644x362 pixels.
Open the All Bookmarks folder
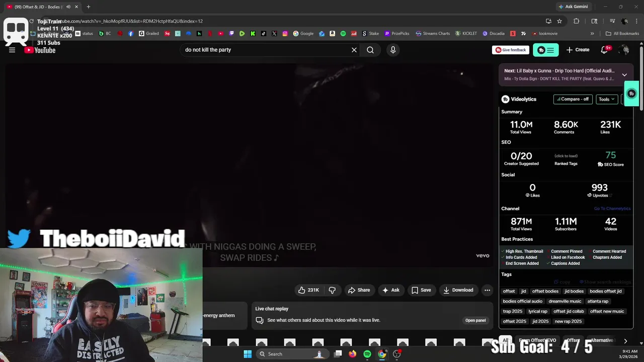pyautogui.click(x=622, y=34)
